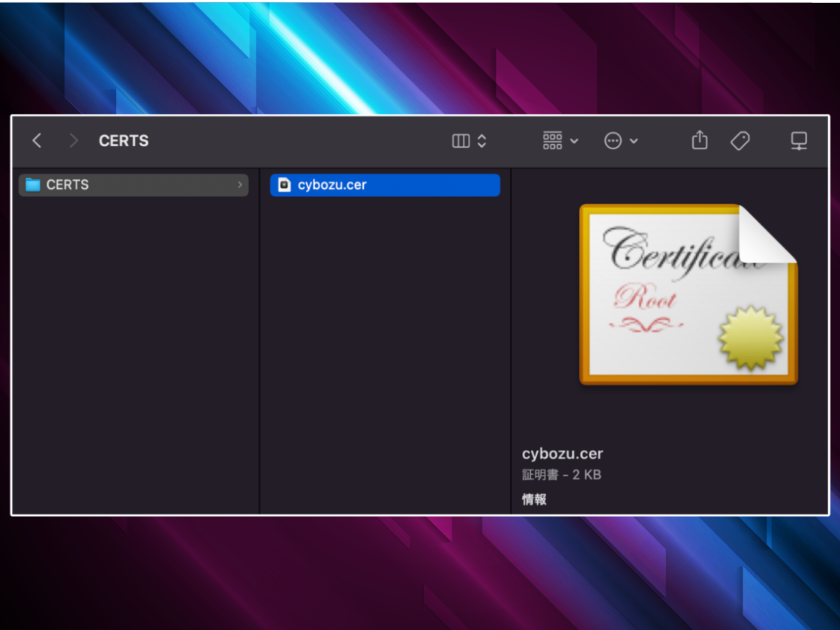
Task: Click the cybozu.cer title in preview pane
Action: coord(562,454)
